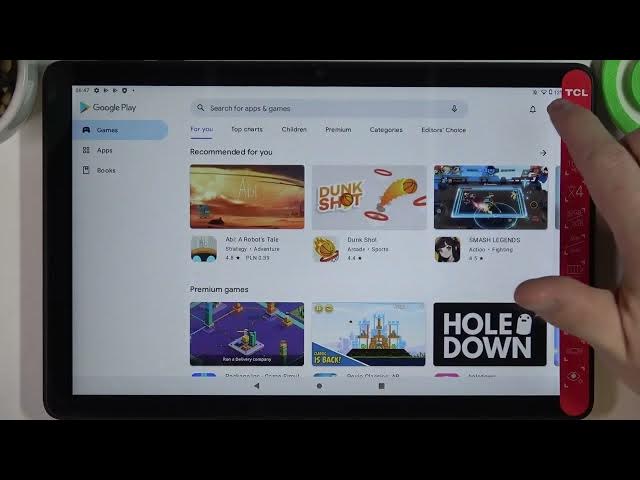Select Games in the sidebar
This screenshot has height=480, width=640.
click(120, 130)
